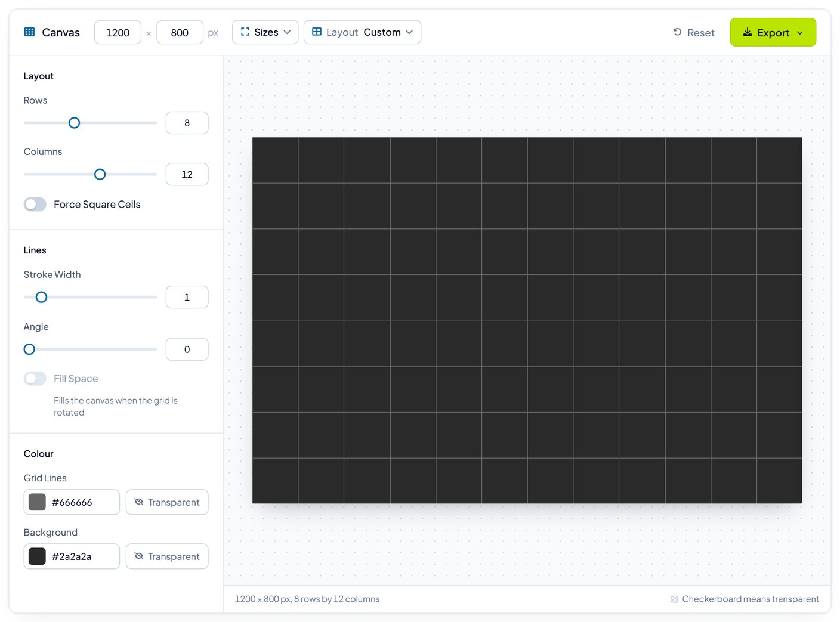Click the Rows number field

pos(187,123)
